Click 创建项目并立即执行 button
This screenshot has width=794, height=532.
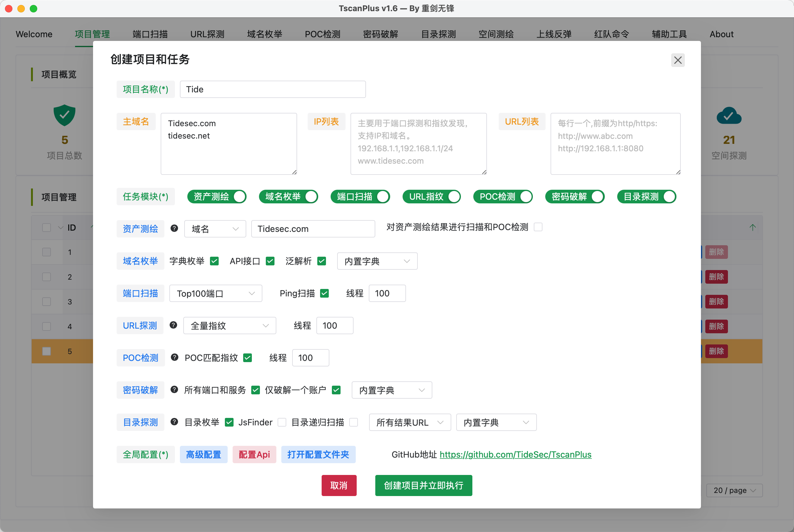click(x=423, y=485)
